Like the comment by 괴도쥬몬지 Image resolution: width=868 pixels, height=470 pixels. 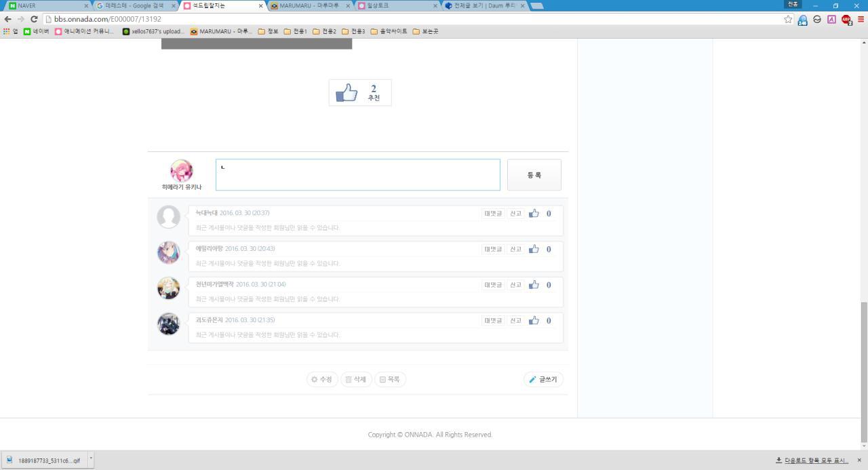point(534,321)
